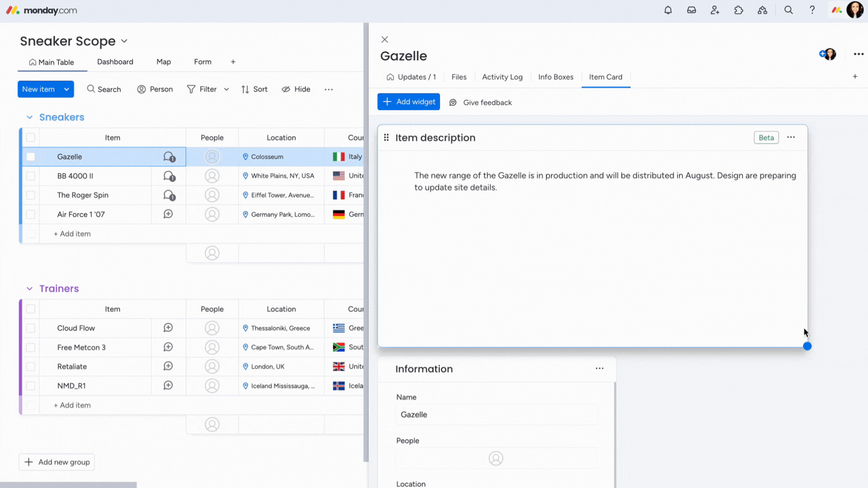The width and height of the screenshot is (868, 488).
Task: Open the Item description widget options menu
Action: [791, 137]
